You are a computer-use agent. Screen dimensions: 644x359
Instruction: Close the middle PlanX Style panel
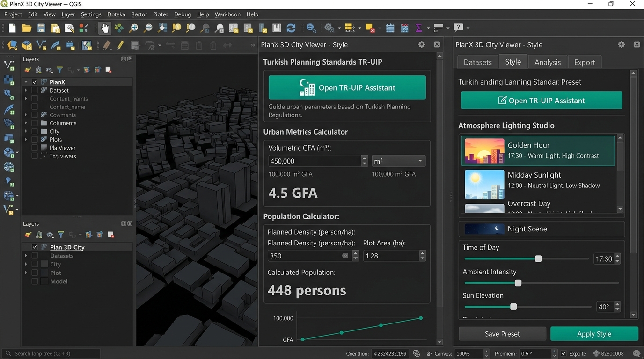pos(437,44)
